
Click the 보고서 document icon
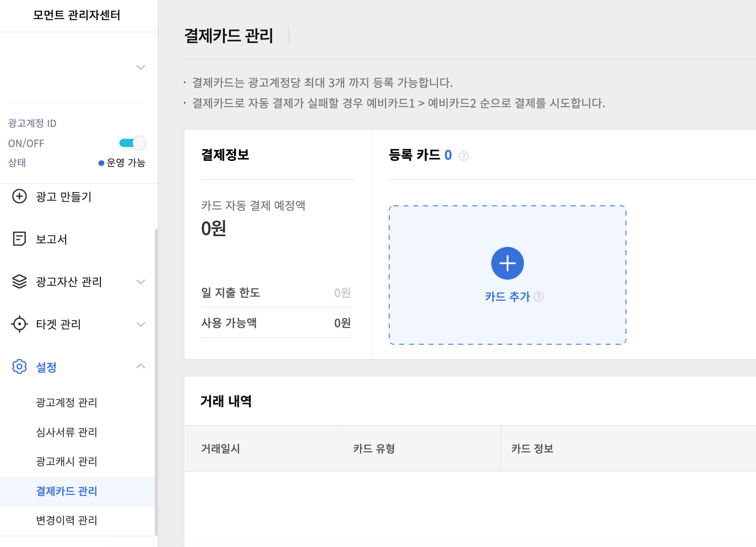tap(19, 239)
